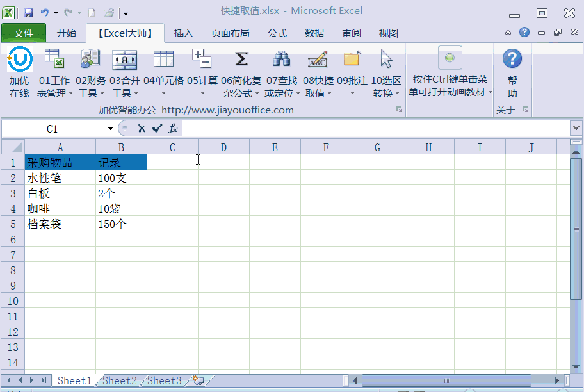Open 01工作表管理 worksheet management tool

point(54,72)
